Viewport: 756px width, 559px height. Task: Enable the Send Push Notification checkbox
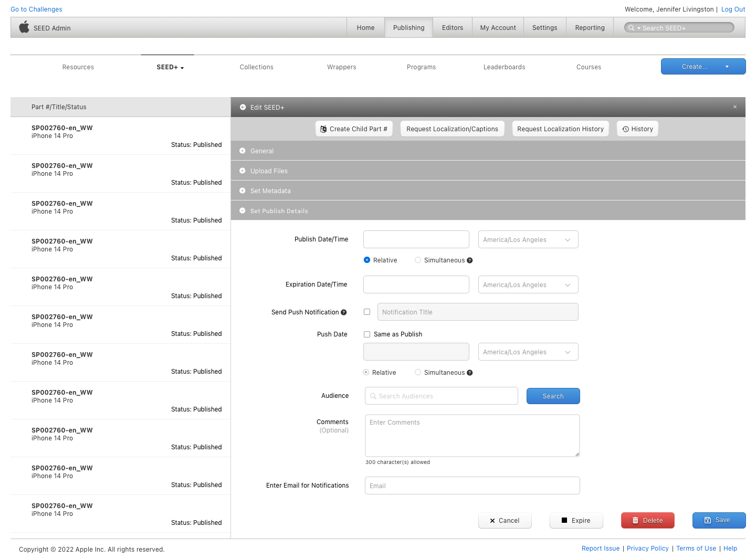pyautogui.click(x=367, y=312)
